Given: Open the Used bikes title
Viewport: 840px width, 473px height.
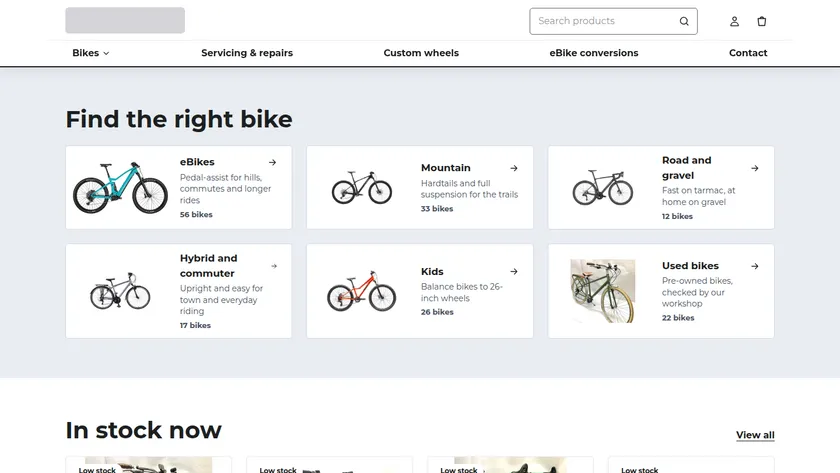Looking at the screenshot, I should (691, 266).
